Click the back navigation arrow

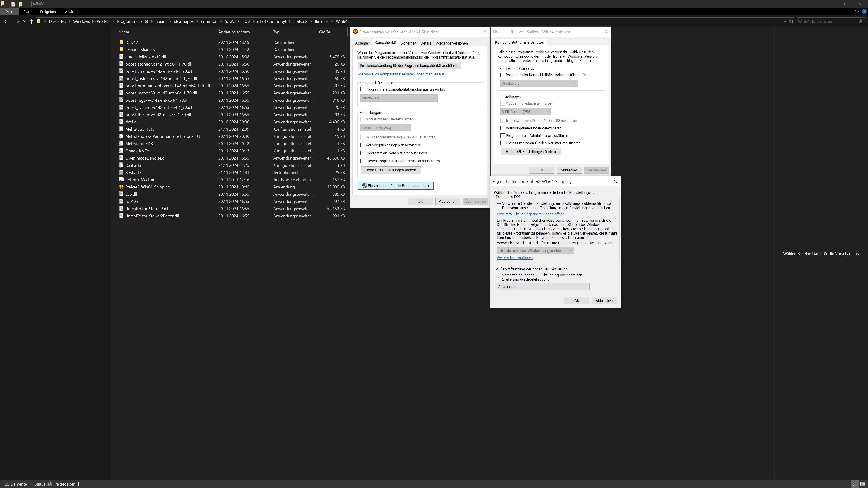6,21
